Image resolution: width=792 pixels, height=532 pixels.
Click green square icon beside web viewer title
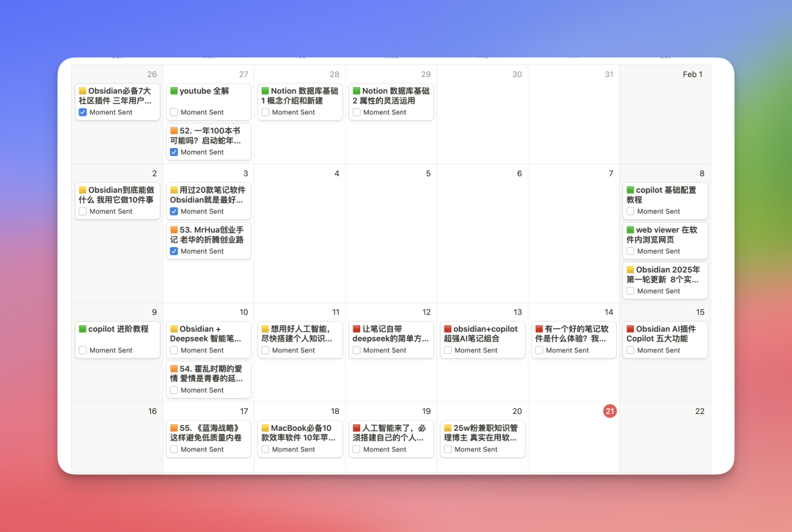(x=630, y=230)
